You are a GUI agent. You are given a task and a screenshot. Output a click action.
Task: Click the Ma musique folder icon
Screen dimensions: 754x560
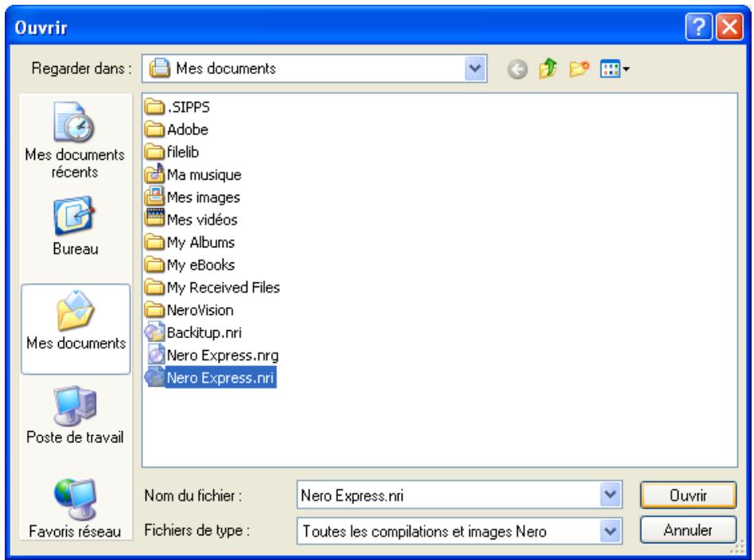pyautogui.click(x=155, y=173)
